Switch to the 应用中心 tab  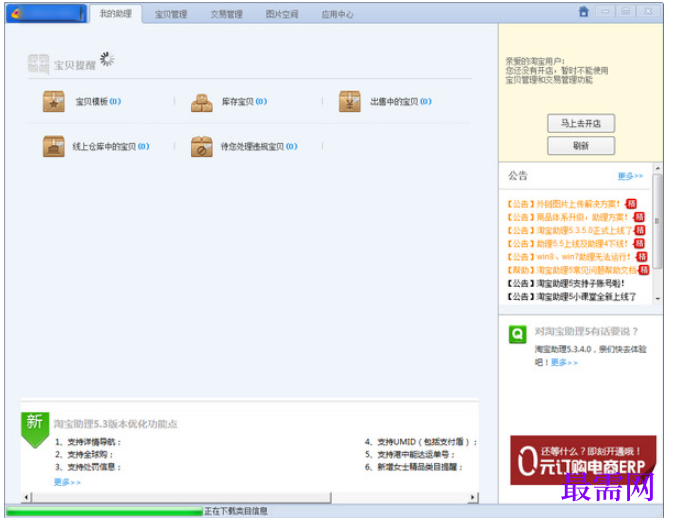click(x=338, y=14)
